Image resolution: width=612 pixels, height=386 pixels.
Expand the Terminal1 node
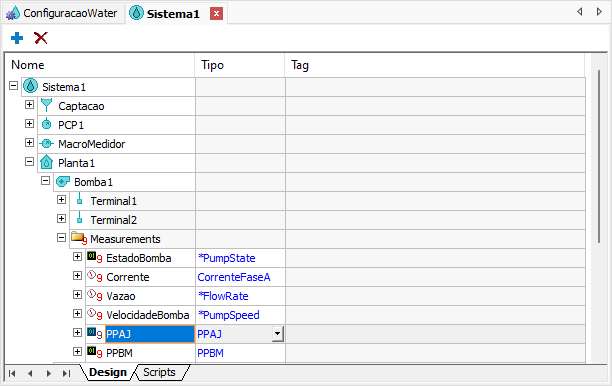click(x=61, y=200)
